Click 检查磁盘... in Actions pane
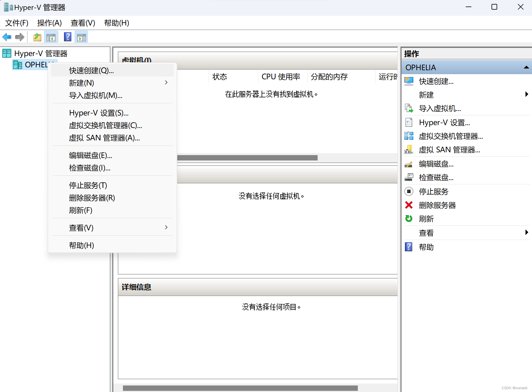 pyautogui.click(x=436, y=177)
